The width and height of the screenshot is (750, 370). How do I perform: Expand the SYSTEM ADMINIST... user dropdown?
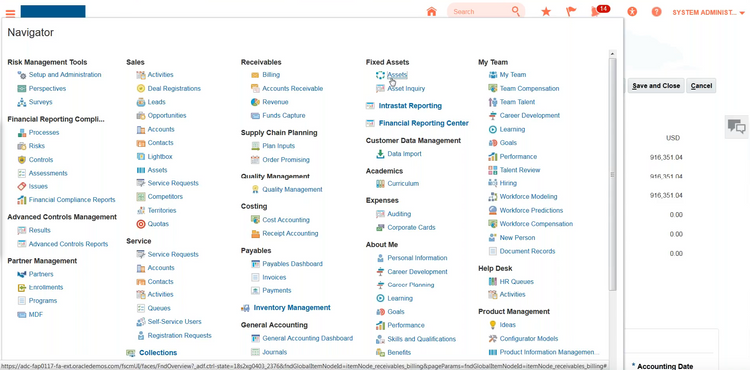708,12
